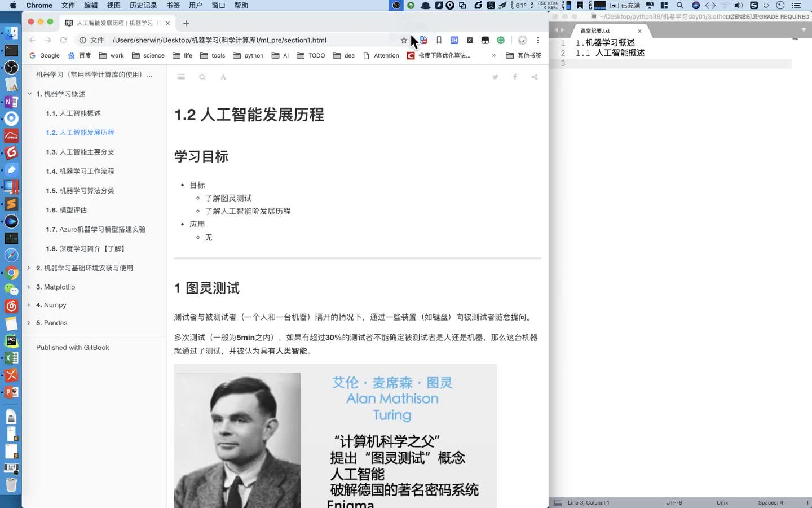The height and width of the screenshot is (508, 812).
Task: Go forward in Chrome
Action: [48, 40]
